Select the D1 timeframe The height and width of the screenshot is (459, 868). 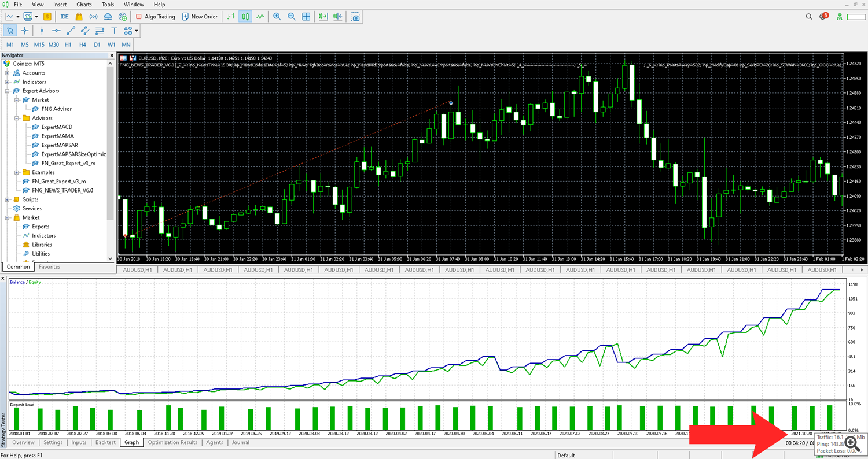97,45
